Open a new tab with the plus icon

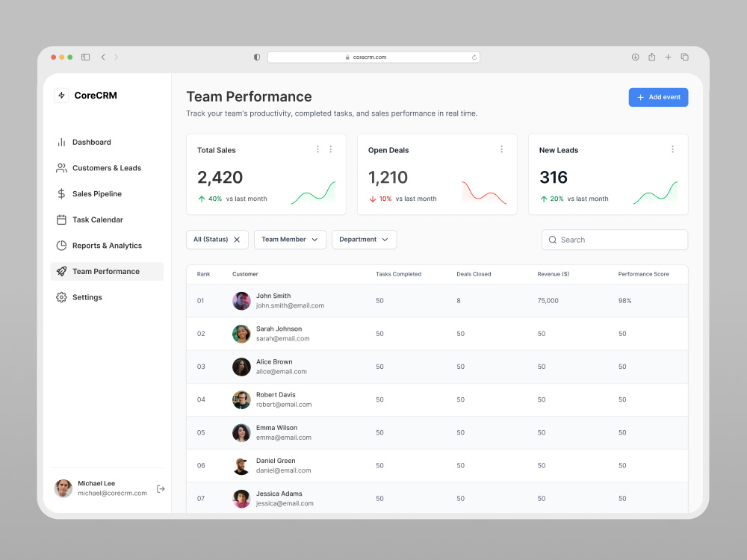(668, 57)
